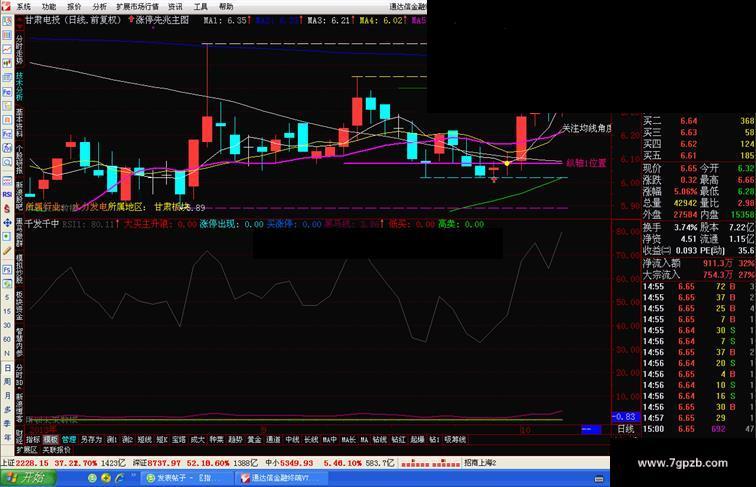Open the Windows 开始 start button
This screenshot has width=756, height=487.
[28, 478]
